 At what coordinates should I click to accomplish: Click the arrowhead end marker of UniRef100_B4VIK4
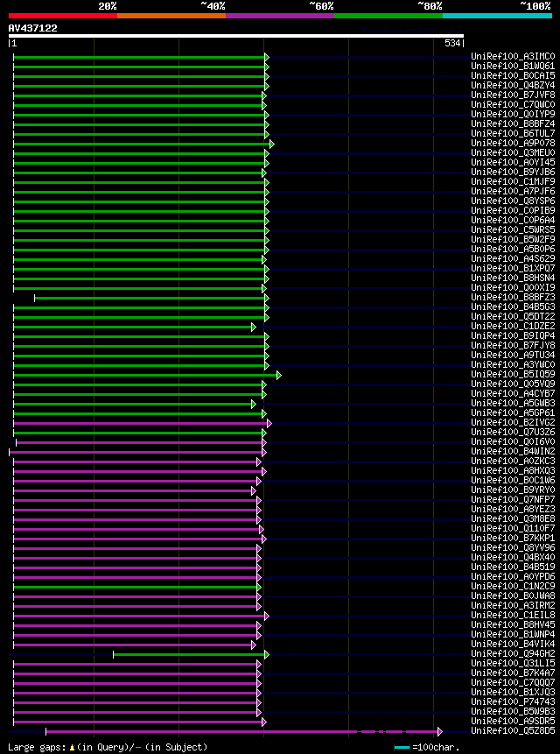254,645
